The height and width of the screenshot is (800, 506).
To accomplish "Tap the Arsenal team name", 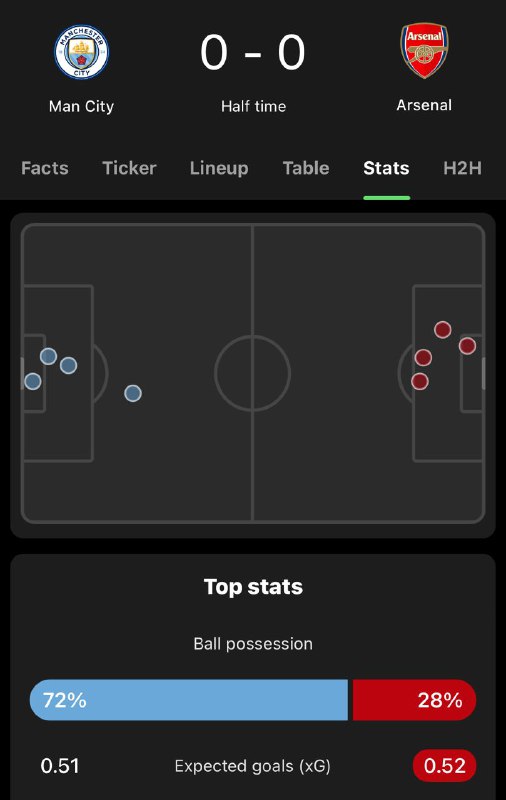I will [424, 105].
